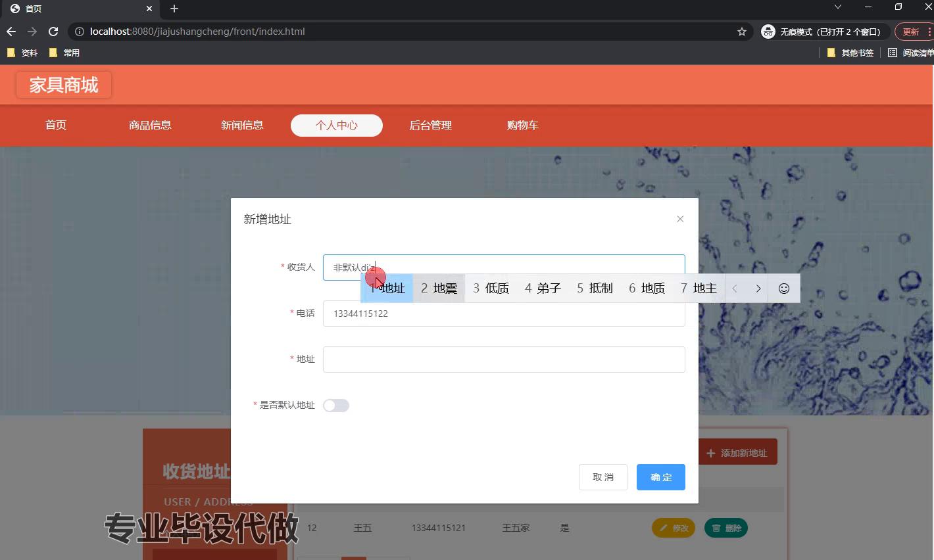Bookmark this page using the star icon
The height and width of the screenshot is (560, 934).
point(741,31)
